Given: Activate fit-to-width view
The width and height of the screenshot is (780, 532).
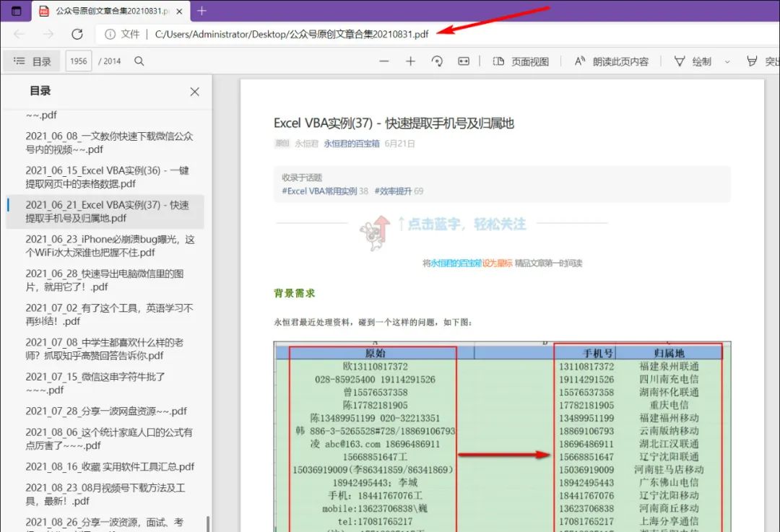Looking at the screenshot, I should coord(462,61).
